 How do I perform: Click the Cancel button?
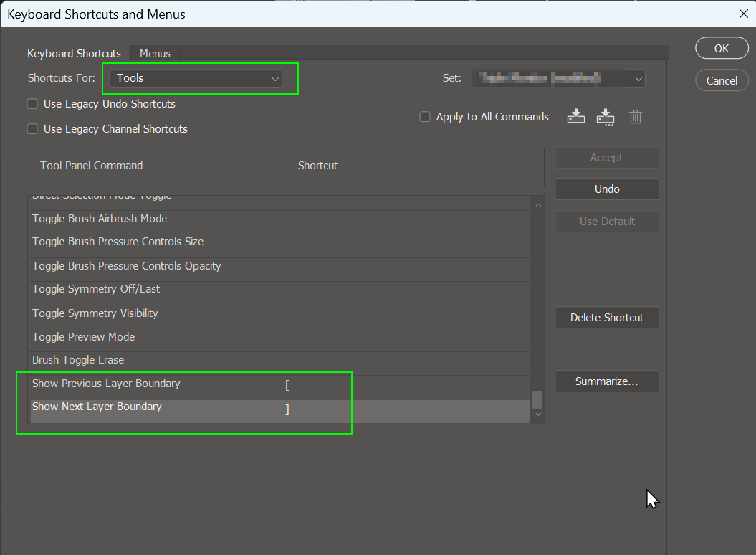[x=722, y=80]
